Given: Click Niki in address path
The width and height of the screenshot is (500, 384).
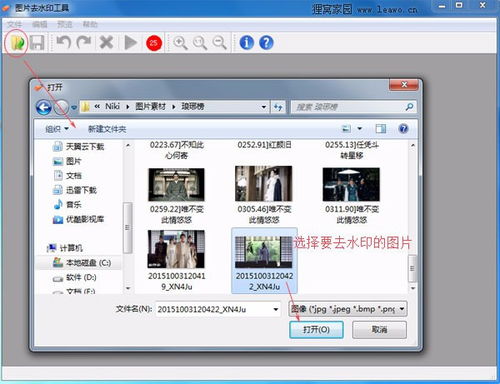Looking at the screenshot, I should pos(112,107).
